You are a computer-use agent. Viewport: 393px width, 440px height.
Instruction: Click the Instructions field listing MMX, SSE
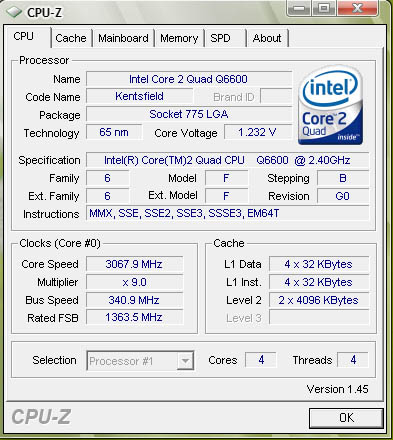228,213
